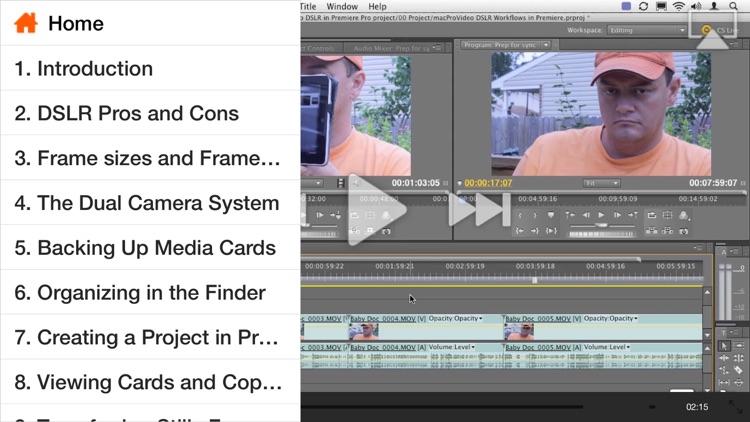Click the Program monitor jog wheel
The height and width of the screenshot is (422, 750).
601,234
